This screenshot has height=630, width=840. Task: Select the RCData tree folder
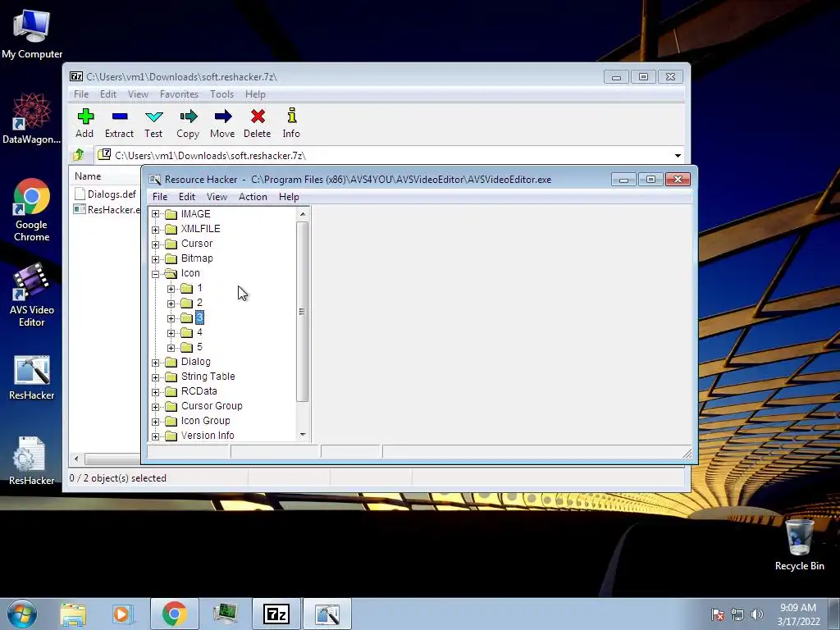coord(199,391)
